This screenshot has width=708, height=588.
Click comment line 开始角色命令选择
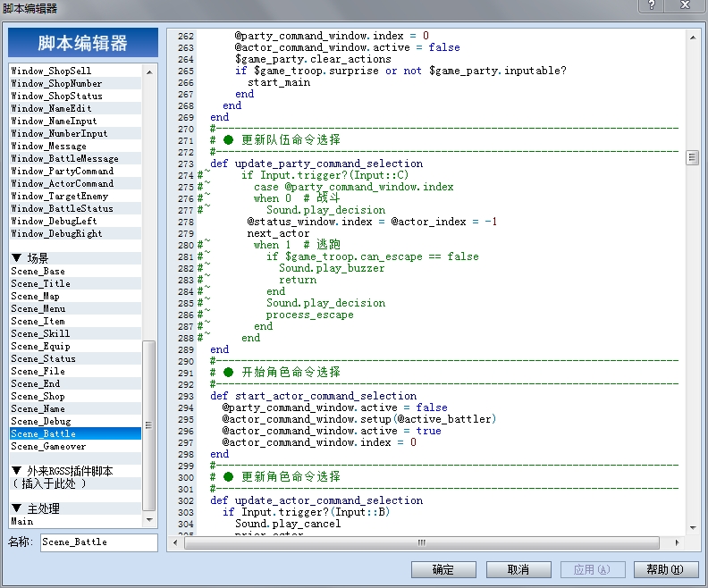275,373
